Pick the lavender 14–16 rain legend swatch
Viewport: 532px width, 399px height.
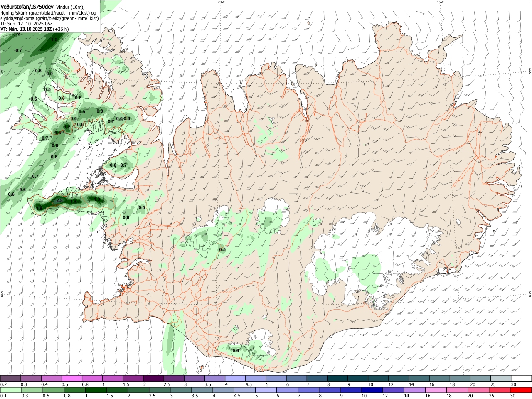point(415,390)
